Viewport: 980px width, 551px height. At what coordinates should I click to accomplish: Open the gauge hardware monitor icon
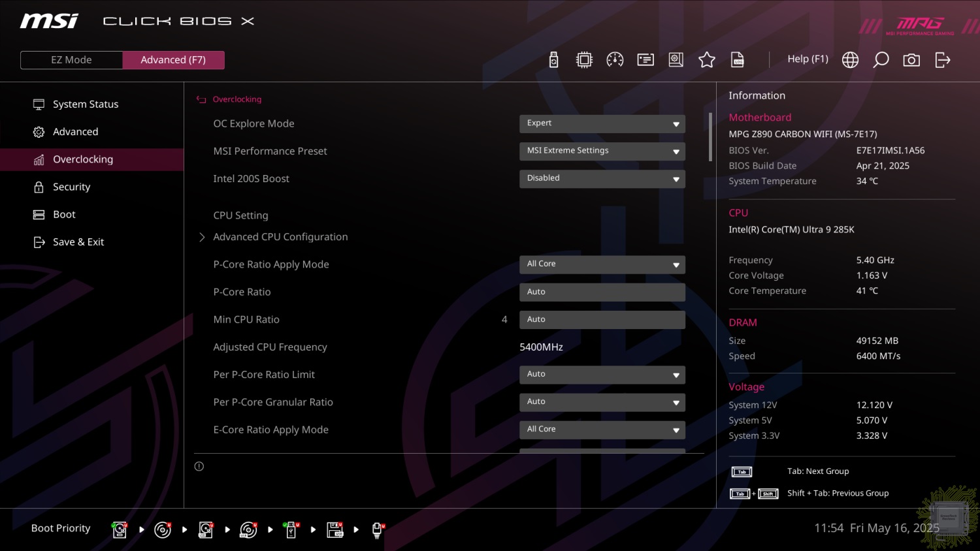(x=615, y=60)
